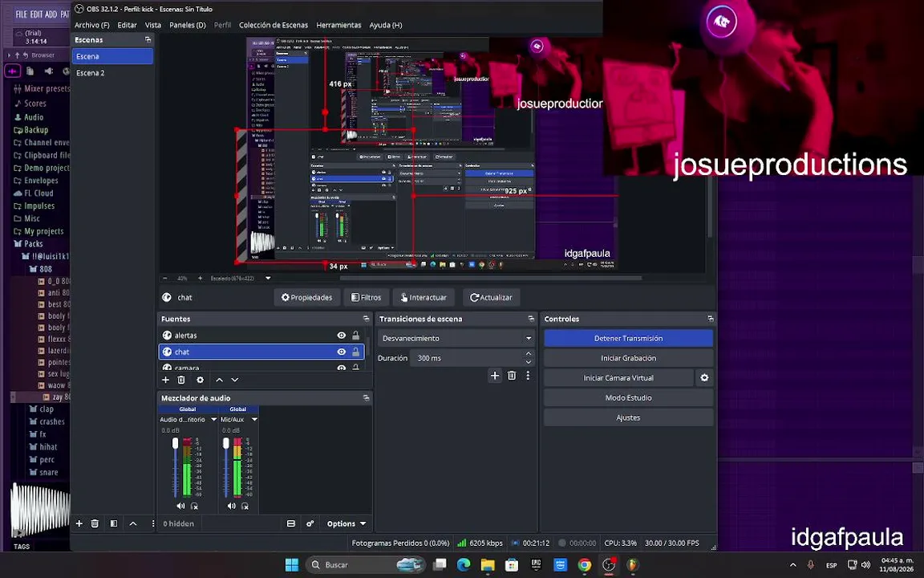The image size is (924, 578).
Task: Open the Archivo (F) menu
Action: tap(91, 25)
